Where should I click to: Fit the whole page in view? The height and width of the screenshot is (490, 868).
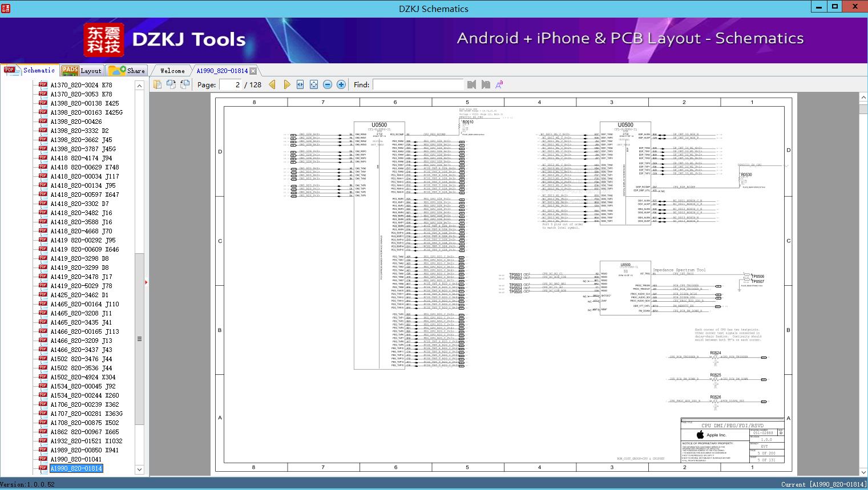point(314,84)
